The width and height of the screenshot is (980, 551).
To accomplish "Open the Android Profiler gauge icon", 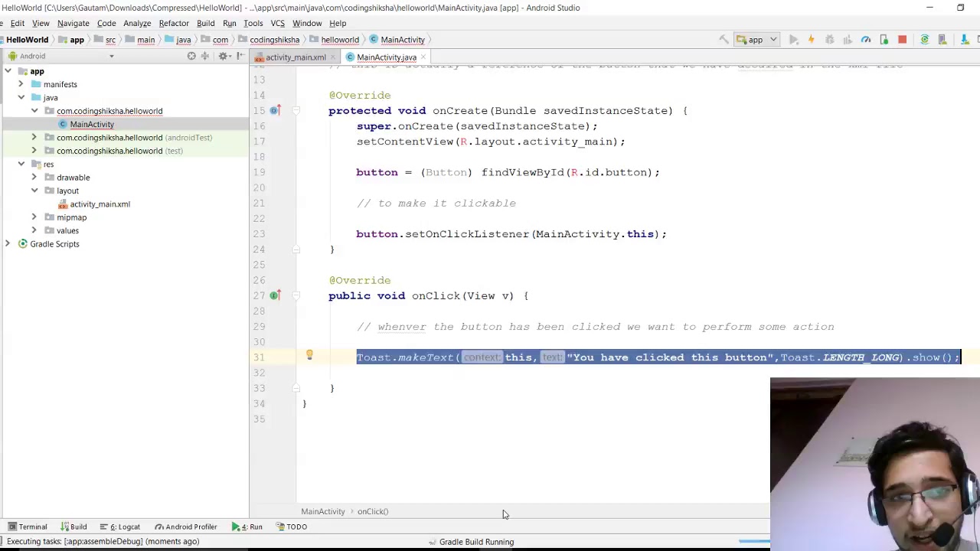I will click(x=866, y=40).
